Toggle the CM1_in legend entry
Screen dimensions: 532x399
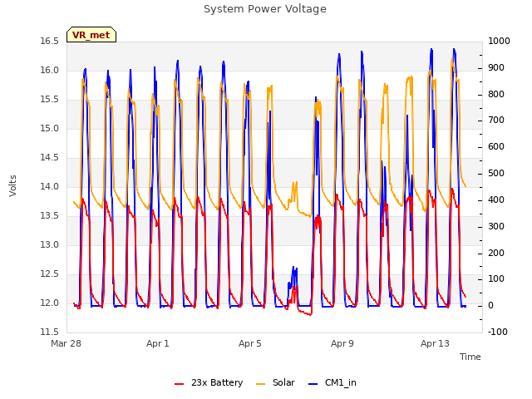pos(332,382)
